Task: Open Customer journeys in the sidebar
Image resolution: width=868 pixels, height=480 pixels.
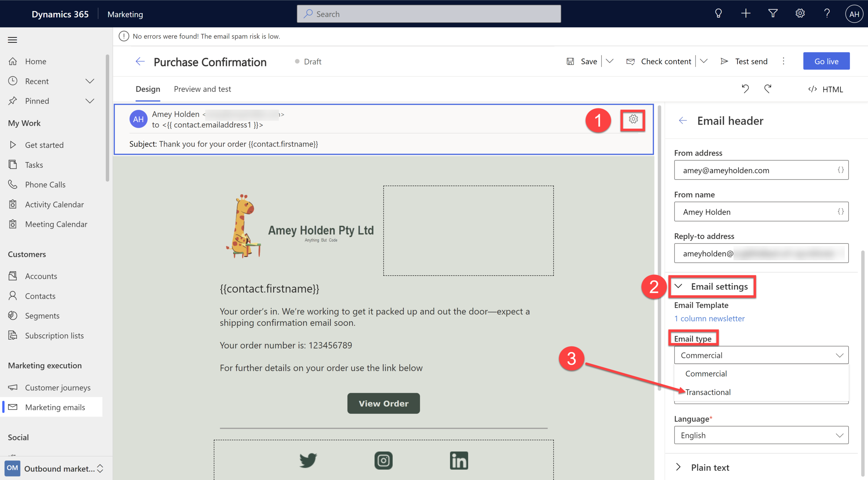Action: (x=58, y=388)
